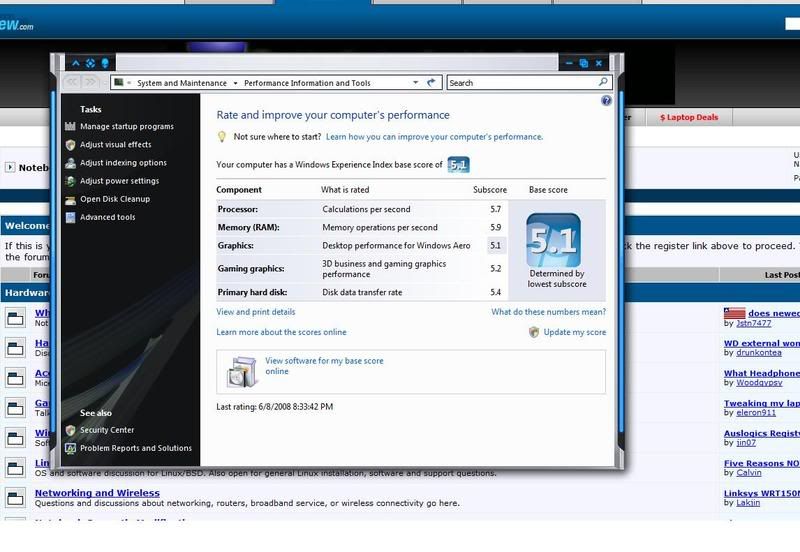Click Learn how you can improve performance link
This screenshot has width=800, height=552.
pos(434,137)
